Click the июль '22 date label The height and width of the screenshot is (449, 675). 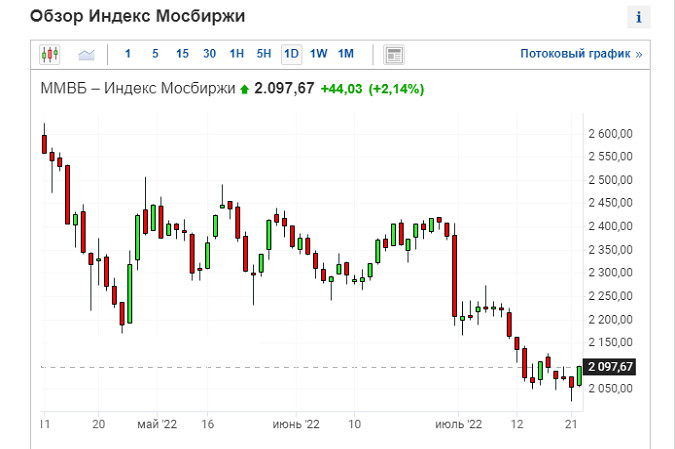coord(458,424)
